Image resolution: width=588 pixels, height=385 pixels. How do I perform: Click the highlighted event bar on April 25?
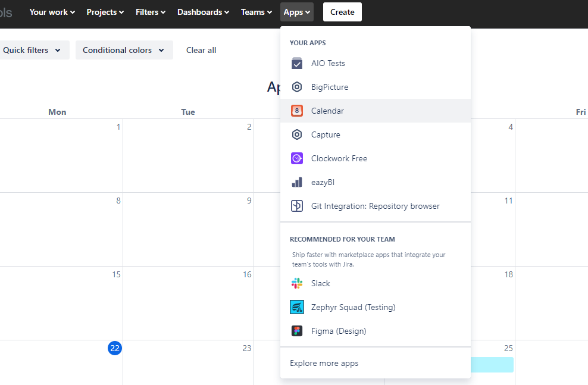[x=492, y=365]
